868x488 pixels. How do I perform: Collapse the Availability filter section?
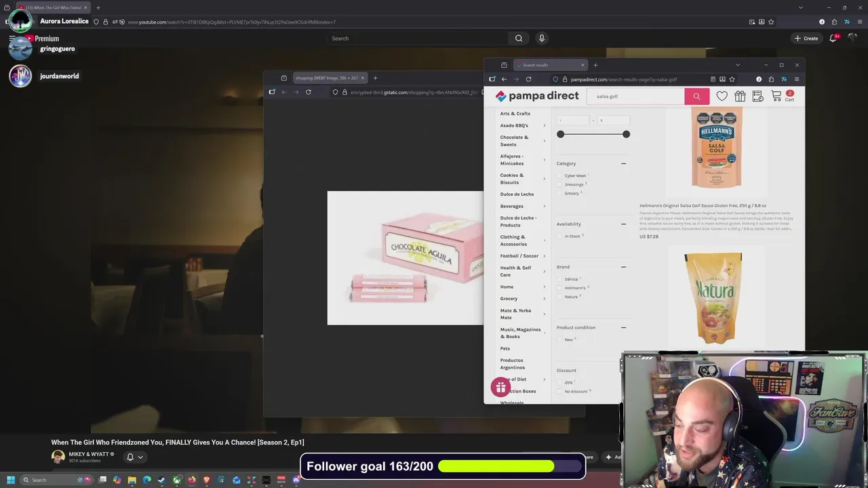[x=623, y=224]
